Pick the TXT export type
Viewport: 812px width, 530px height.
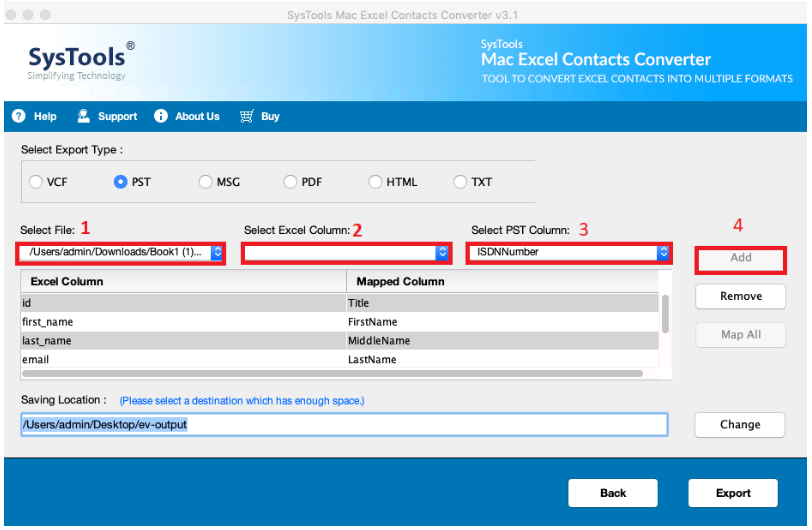click(460, 182)
